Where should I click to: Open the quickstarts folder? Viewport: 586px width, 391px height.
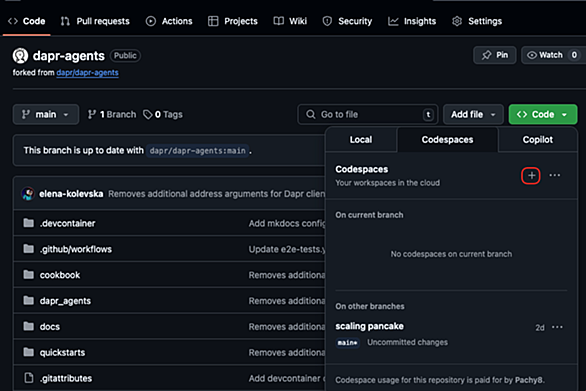[62, 352]
